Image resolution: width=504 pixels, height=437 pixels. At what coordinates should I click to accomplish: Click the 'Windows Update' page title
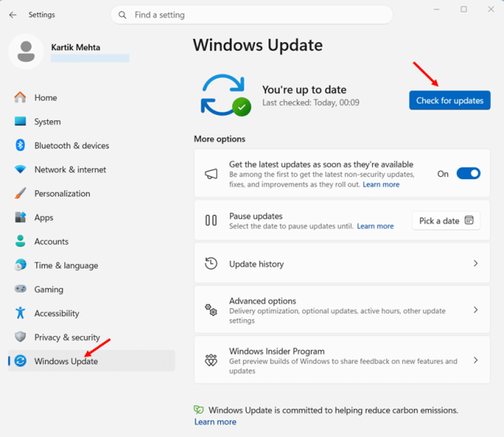257,45
